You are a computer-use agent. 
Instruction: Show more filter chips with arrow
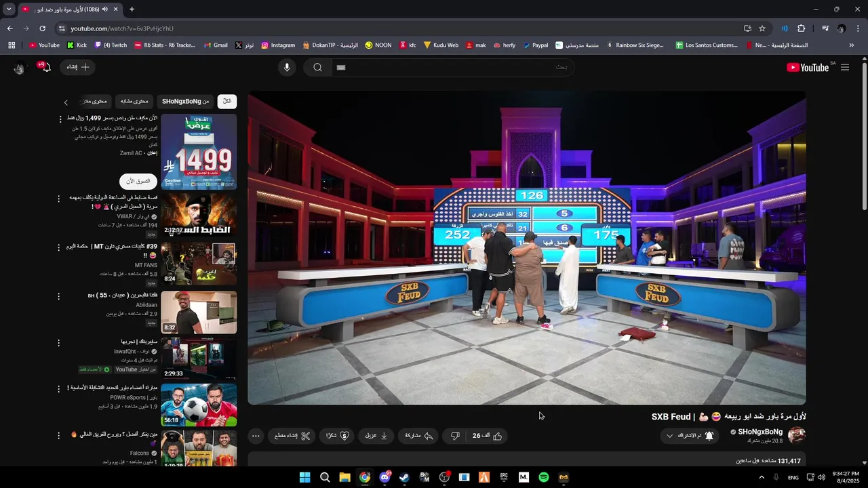(x=66, y=102)
